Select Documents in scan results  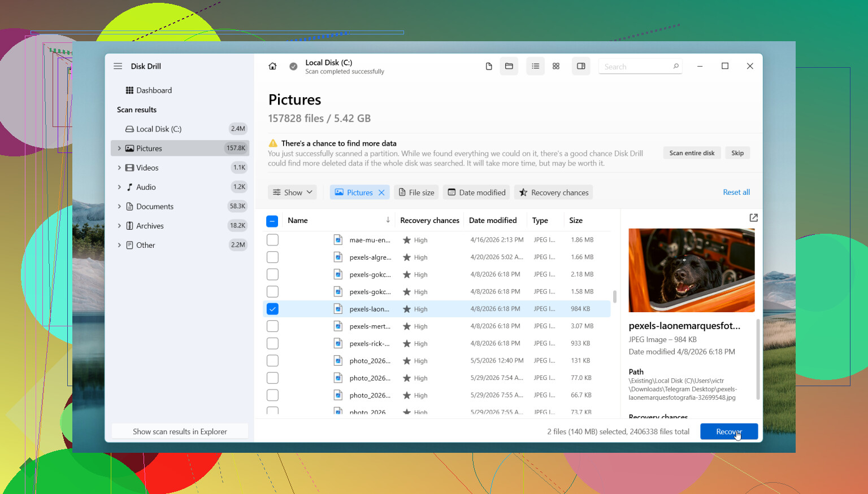point(180,207)
